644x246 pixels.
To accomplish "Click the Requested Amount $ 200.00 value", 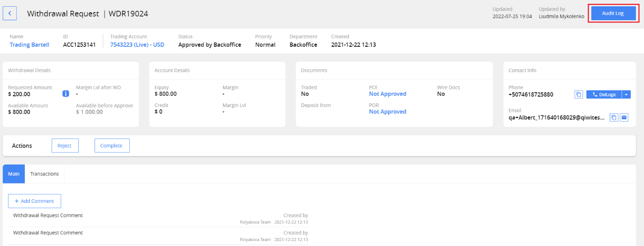I will (x=19, y=94).
